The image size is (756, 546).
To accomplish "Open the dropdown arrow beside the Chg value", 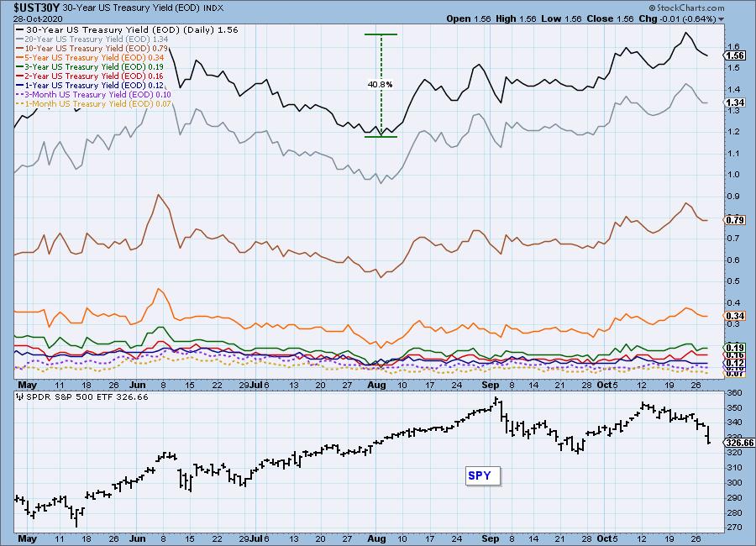I will click(722, 19).
